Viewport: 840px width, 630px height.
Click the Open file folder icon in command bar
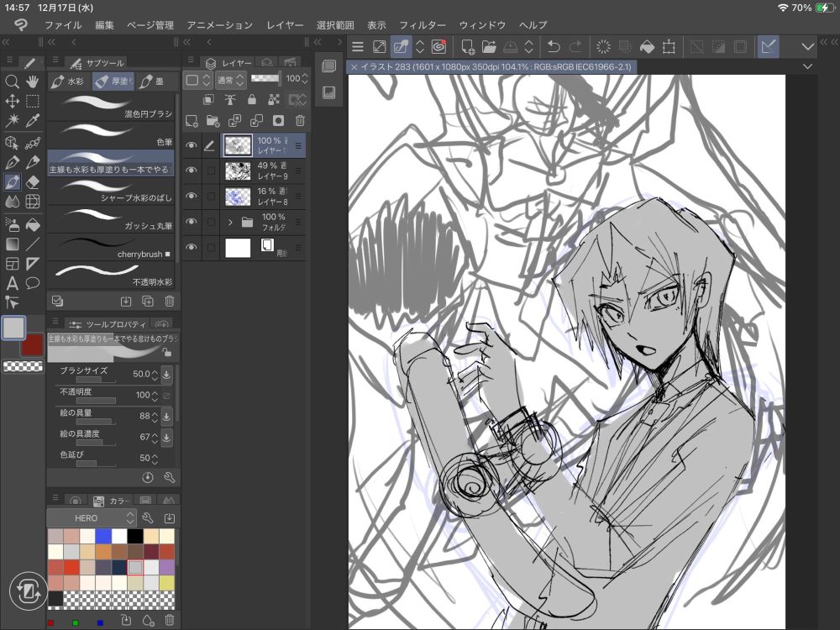point(489,47)
